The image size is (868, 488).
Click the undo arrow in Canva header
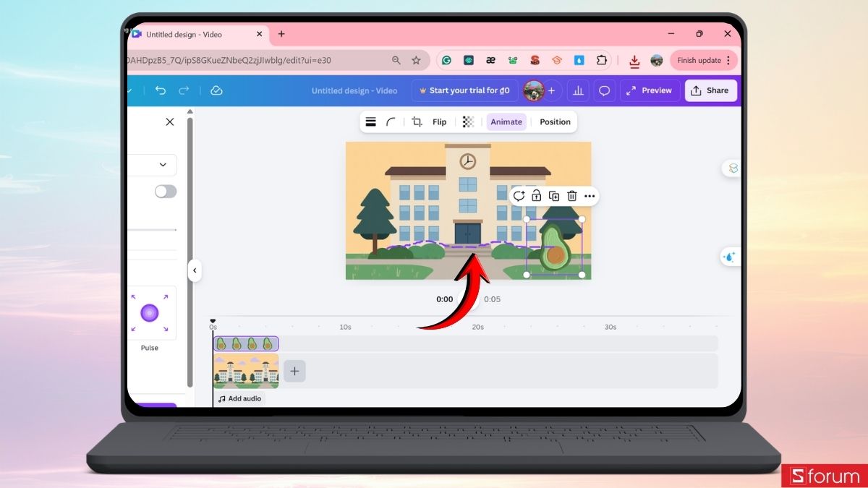[x=161, y=90]
